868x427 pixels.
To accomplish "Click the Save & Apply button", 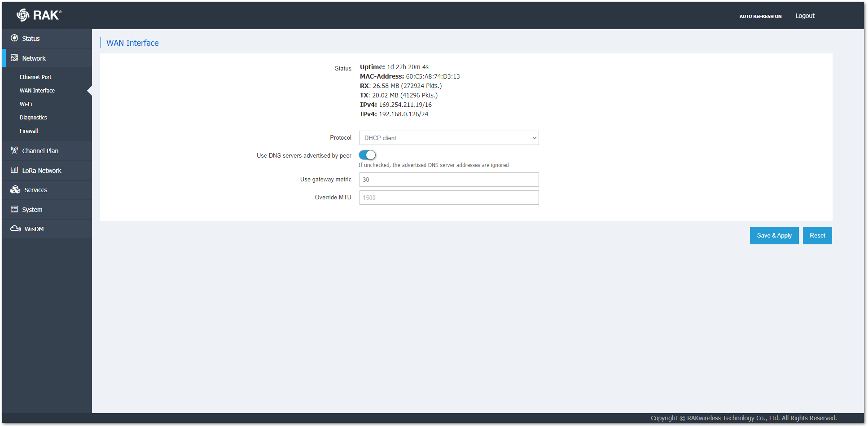I will pos(774,235).
